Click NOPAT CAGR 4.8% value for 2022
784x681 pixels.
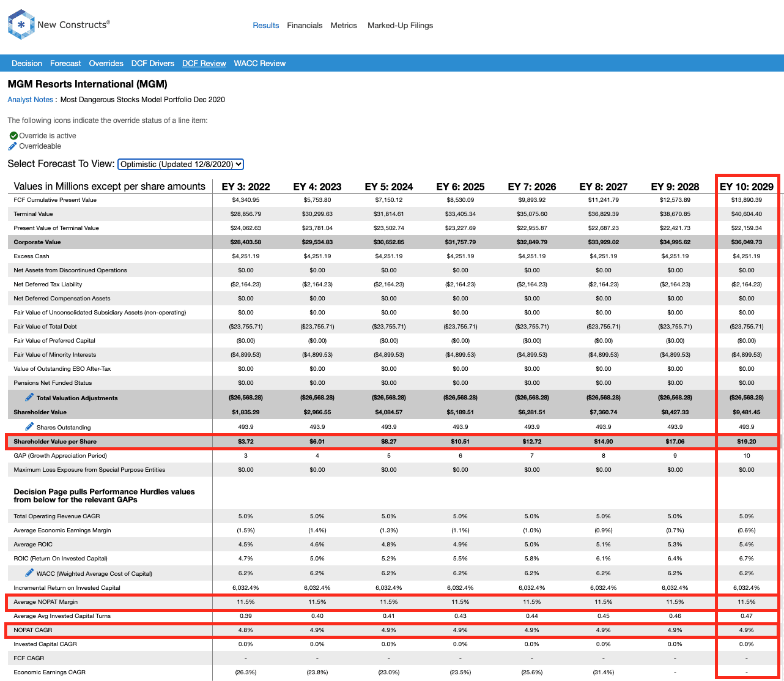[246, 630]
